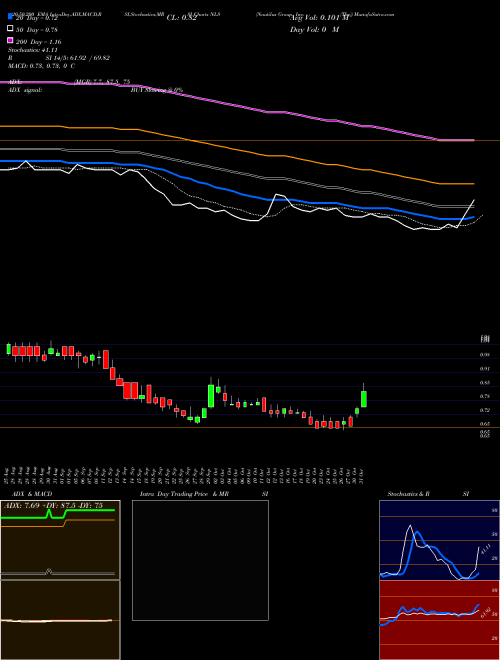Click the 'ADX: 7.69 +DY: 87.5 -DY: 75' readout
The image size is (500, 660).
53,506
